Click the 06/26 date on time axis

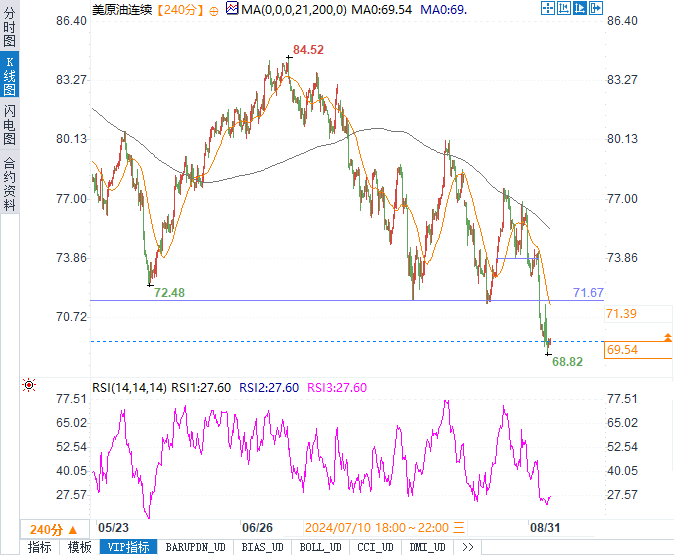tap(257, 528)
